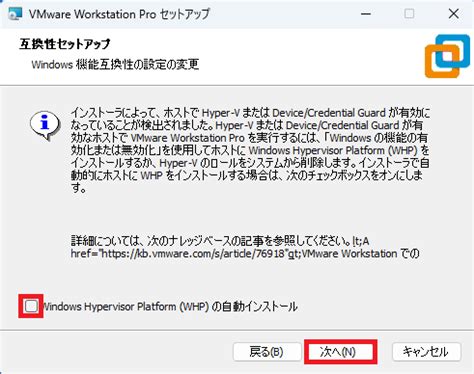The width and height of the screenshot is (474, 374).
Task: Click the WHP の自動インストール label text
Action: [169, 306]
